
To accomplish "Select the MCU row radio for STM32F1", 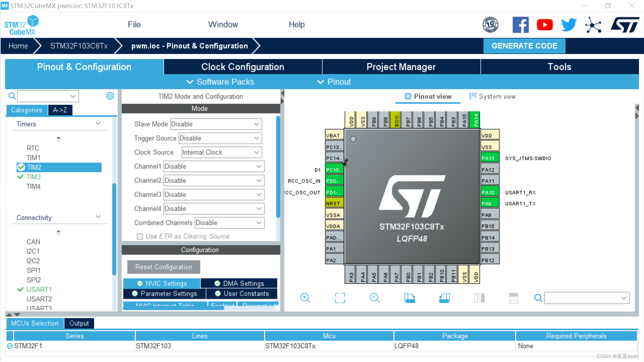I will [10, 346].
